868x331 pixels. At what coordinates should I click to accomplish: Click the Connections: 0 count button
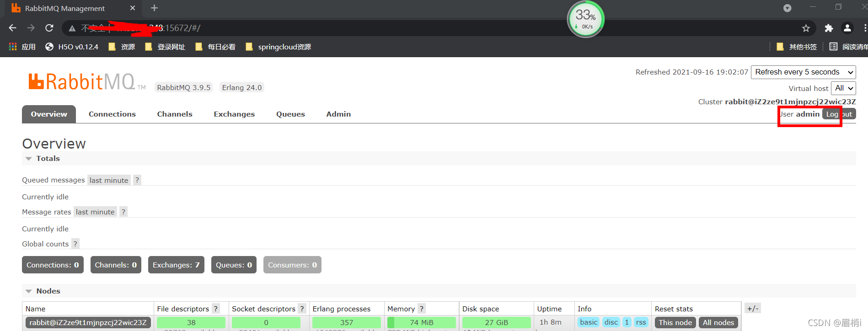pyautogui.click(x=53, y=265)
